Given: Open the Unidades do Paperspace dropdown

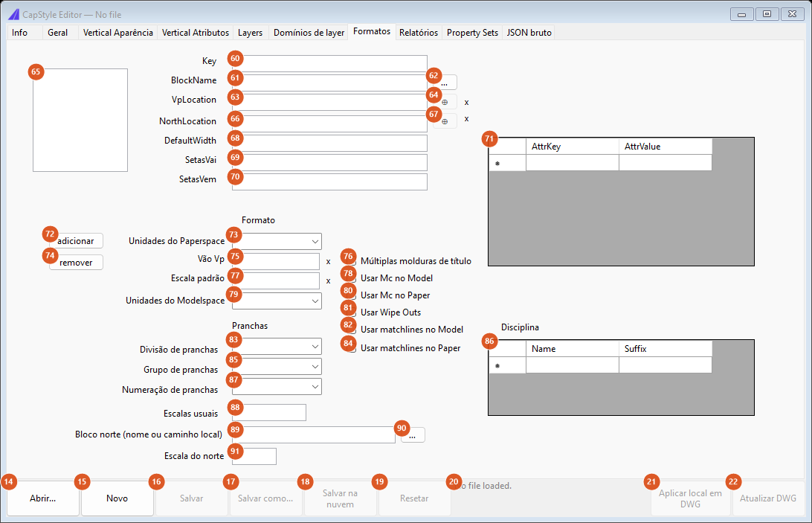Looking at the screenshot, I should 277,242.
